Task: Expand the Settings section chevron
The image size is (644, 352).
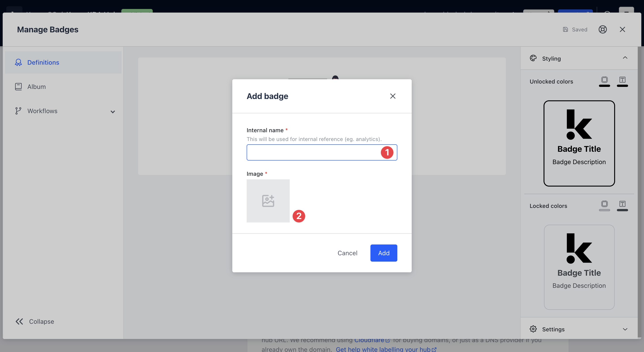Action: (x=625, y=329)
